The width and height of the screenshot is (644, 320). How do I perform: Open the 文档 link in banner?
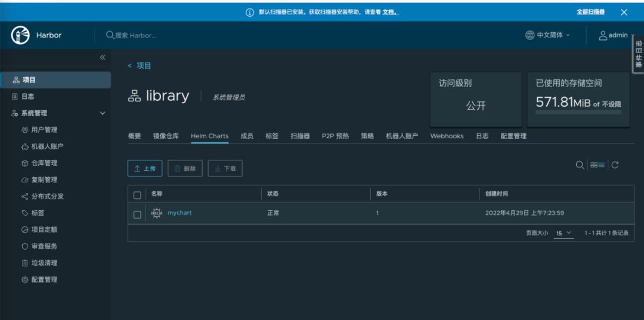coord(391,13)
